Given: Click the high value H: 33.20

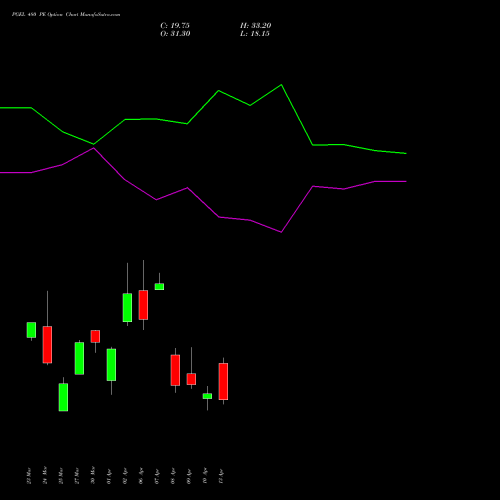Looking at the screenshot, I should tap(255, 26).
